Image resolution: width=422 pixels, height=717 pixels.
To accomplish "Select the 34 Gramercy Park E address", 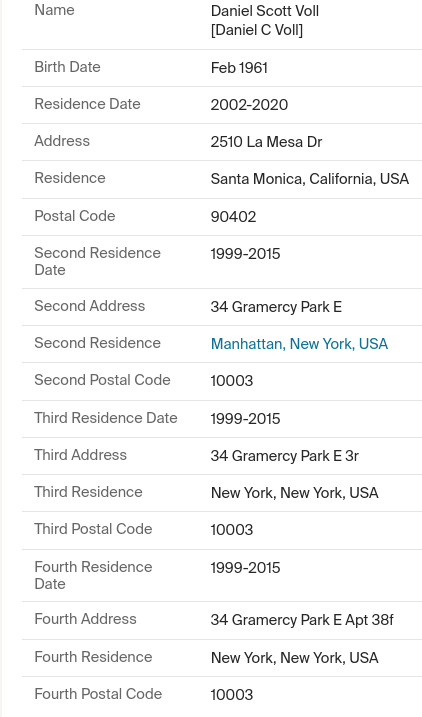I will click(x=276, y=307).
